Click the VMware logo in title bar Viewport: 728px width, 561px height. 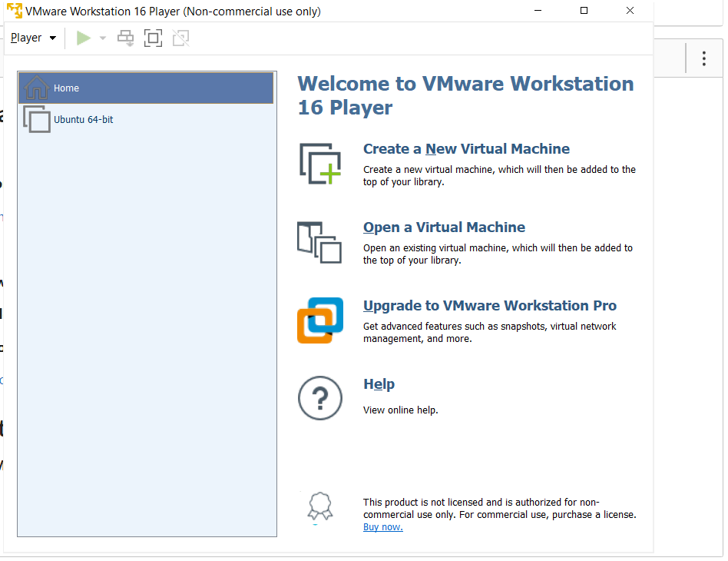[x=15, y=11]
